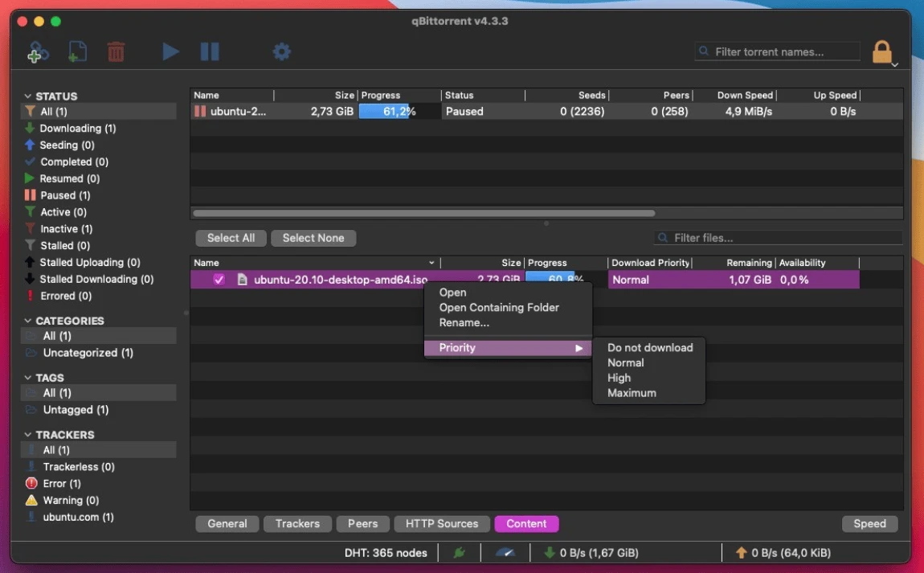Screen dimensions: 924x573
Task: Click the green connection status plug icon
Action: 460,553
